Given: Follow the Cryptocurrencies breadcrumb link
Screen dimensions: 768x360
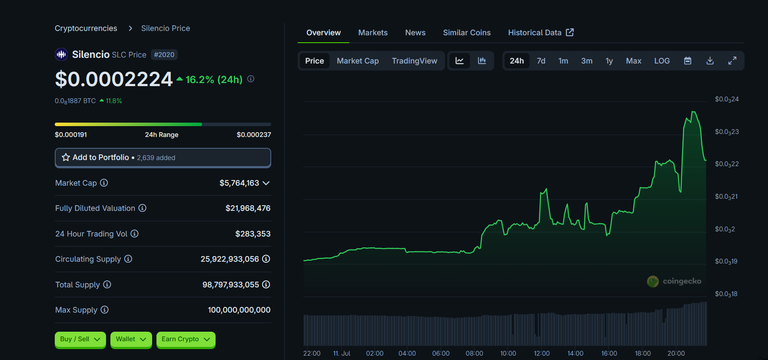Looking at the screenshot, I should coord(86,28).
